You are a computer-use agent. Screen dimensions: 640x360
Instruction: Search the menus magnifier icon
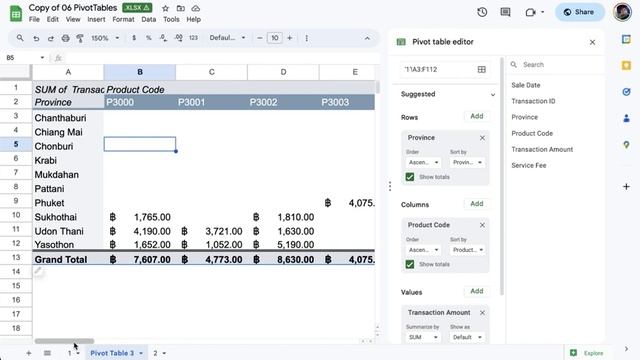20,38
